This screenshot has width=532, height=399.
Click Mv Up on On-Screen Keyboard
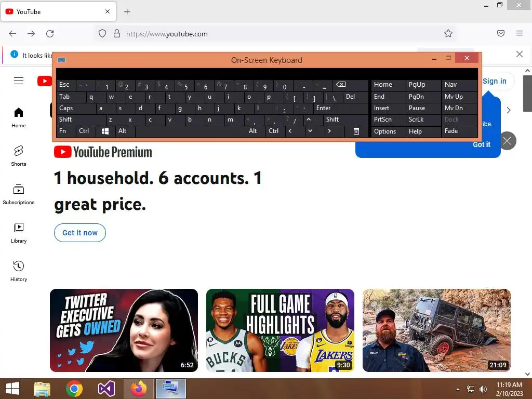click(x=459, y=97)
